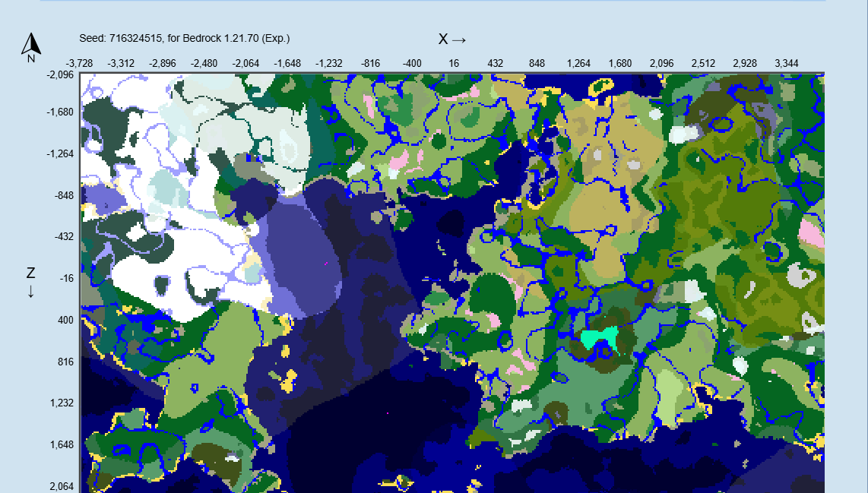Click the Z axis direction label
The width and height of the screenshot is (868, 493).
(30, 282)
